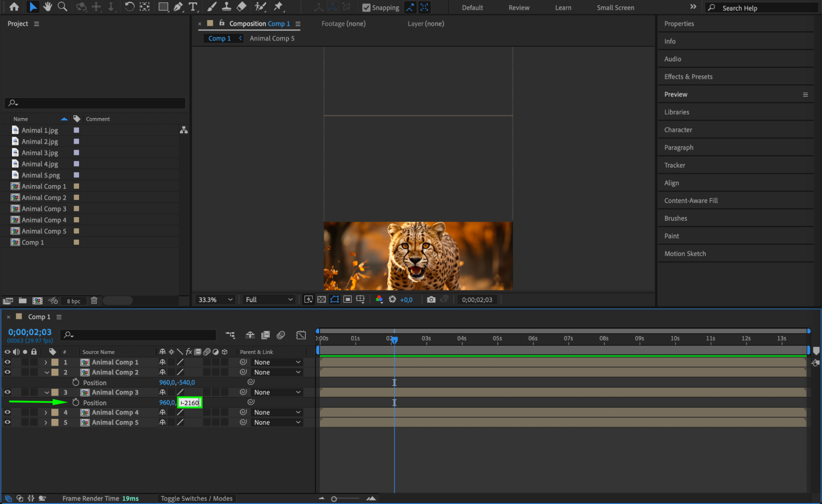Open the 33.3% magnification dropdown
Screen dimensions: 822x504
point(215,300)
